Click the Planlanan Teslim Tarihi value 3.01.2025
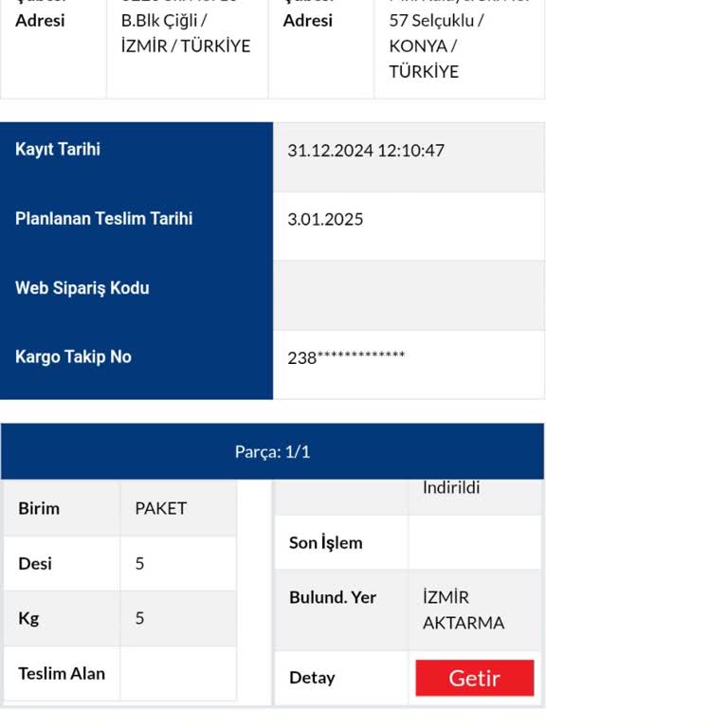 pyautogui.click(x=325, y=219)
